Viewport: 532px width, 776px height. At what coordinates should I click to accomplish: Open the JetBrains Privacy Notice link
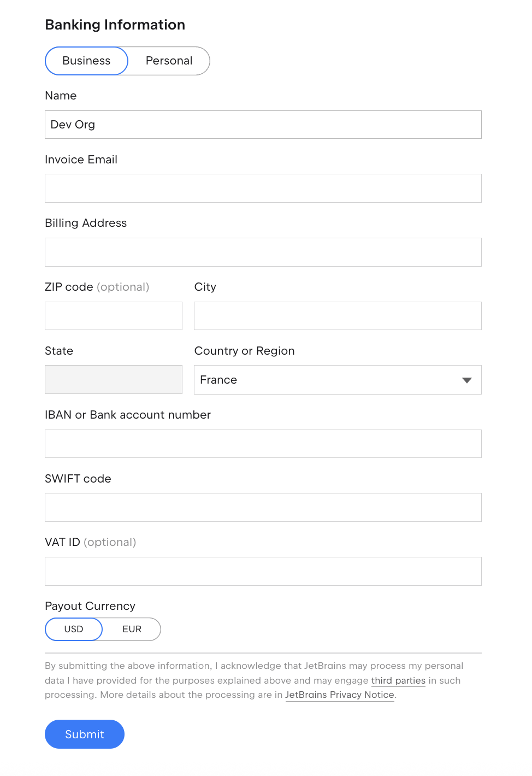coord(340,695)
